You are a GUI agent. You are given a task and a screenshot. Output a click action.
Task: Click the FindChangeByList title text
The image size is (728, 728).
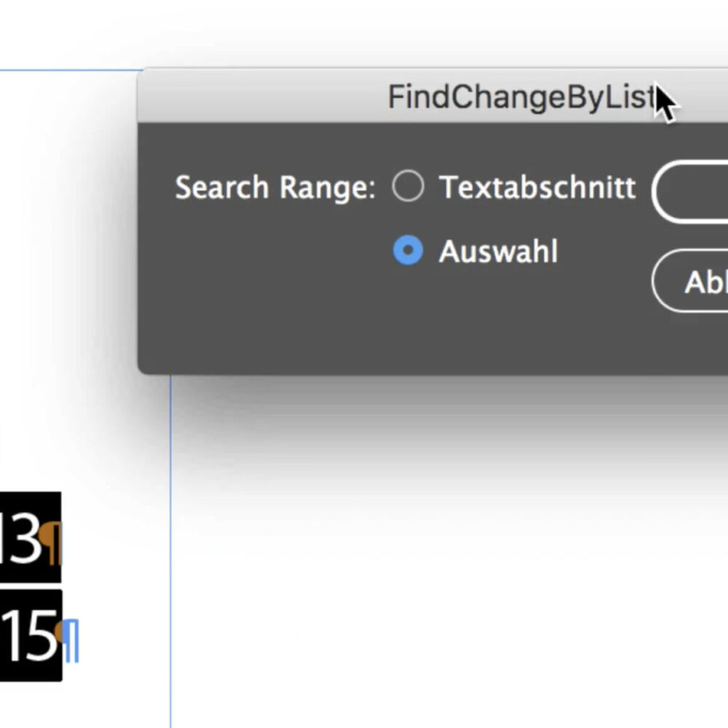[522, 97]
